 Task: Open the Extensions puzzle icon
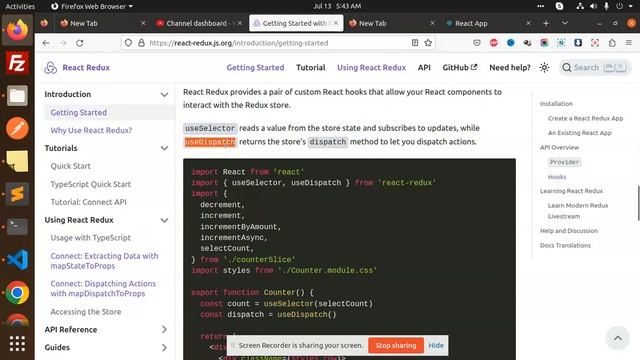click(x=612, y=43)
